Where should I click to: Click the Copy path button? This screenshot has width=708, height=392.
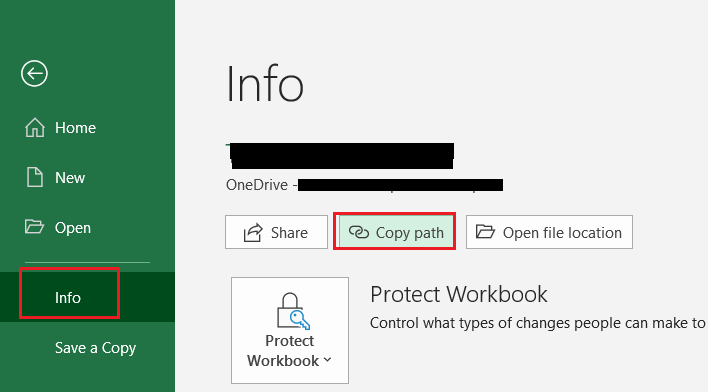(x=395, y=232)
